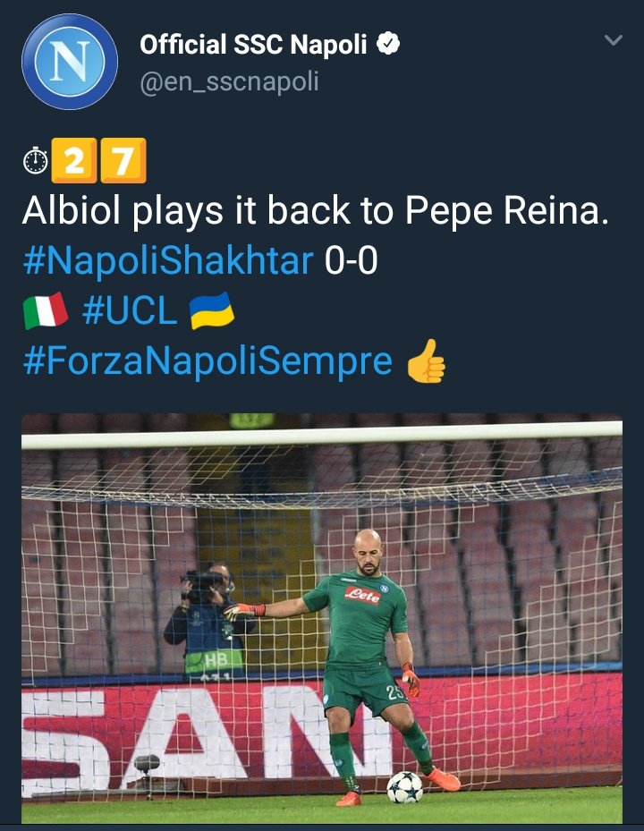Click the orange number 7 keycap emoji

(123, 162)
